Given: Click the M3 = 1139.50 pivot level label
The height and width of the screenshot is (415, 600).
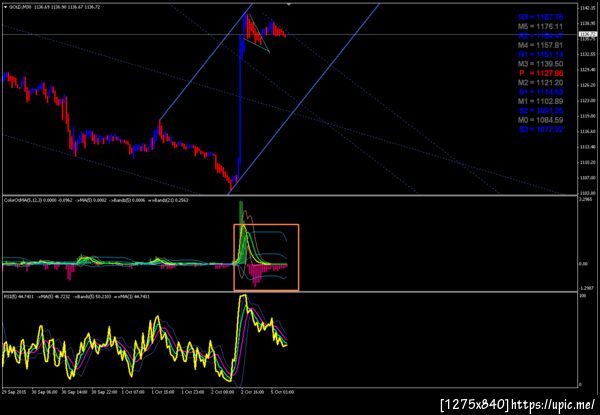Looking at the screenshot, I should click(x=540, y=63).
